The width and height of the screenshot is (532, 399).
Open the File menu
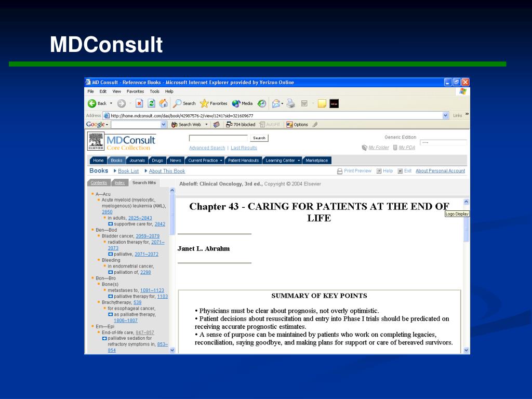pyautogui.click(x=90, y=91)
